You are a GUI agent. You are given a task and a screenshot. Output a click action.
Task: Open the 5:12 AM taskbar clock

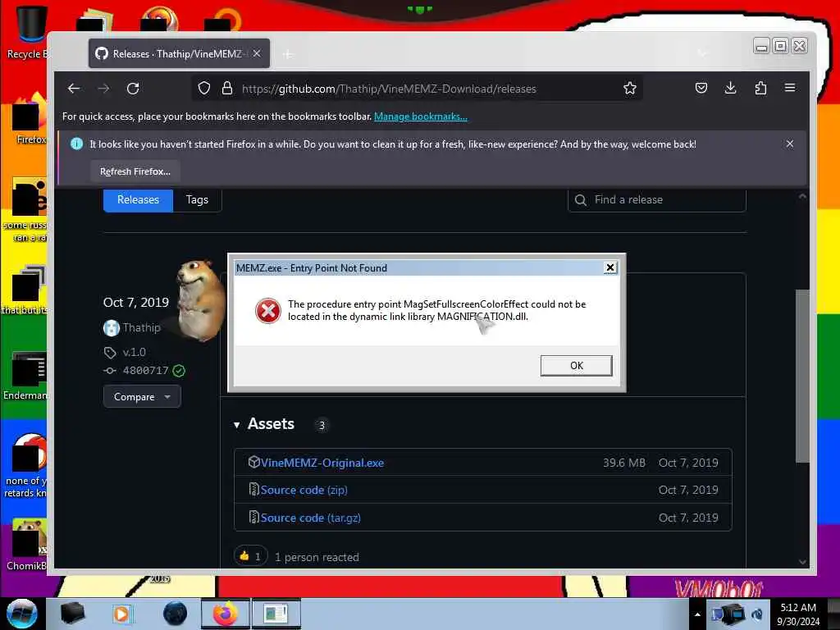point(798,614)
